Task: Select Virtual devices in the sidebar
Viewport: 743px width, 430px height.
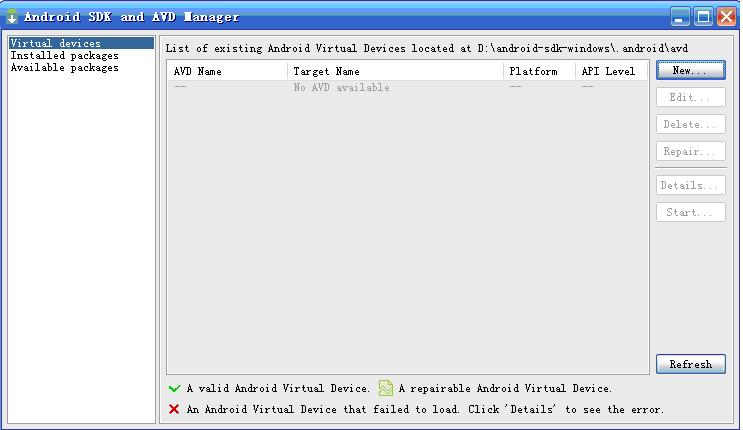Action: tap(82, 43)
